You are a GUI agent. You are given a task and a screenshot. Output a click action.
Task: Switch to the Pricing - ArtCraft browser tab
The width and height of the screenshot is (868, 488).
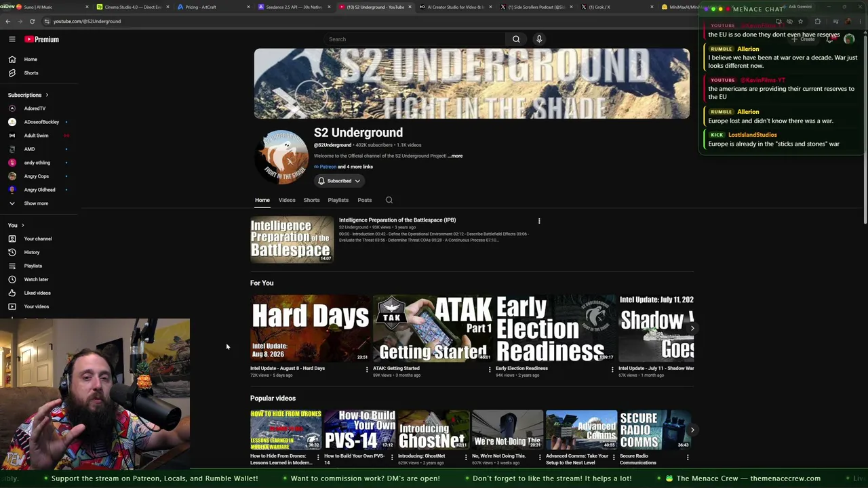(212, 7)
